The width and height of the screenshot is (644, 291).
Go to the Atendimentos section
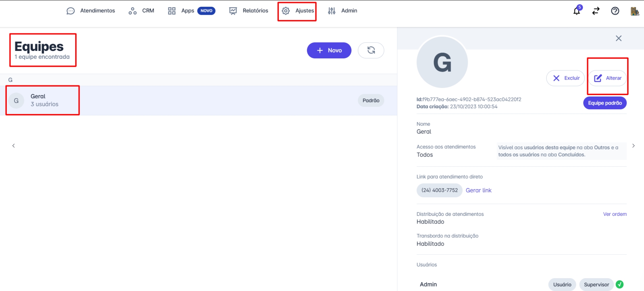tap(91, 11)
